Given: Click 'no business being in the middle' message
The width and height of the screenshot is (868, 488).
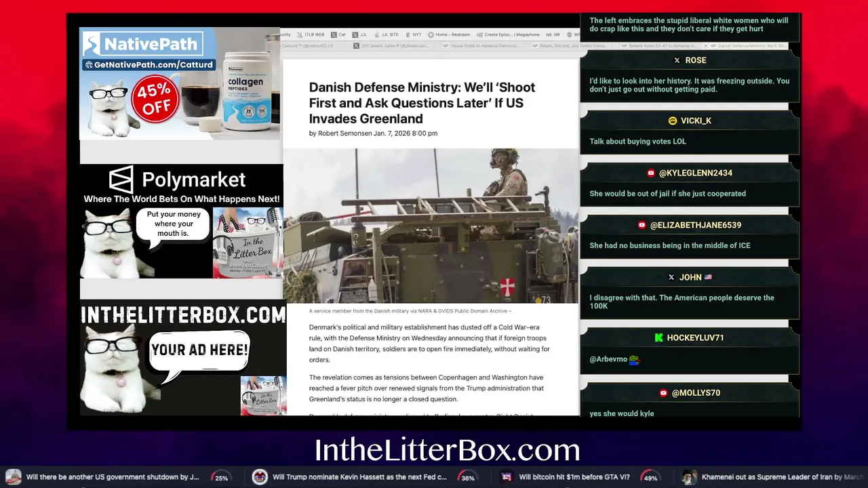Looking at the screenshot, I should point(670,245).
